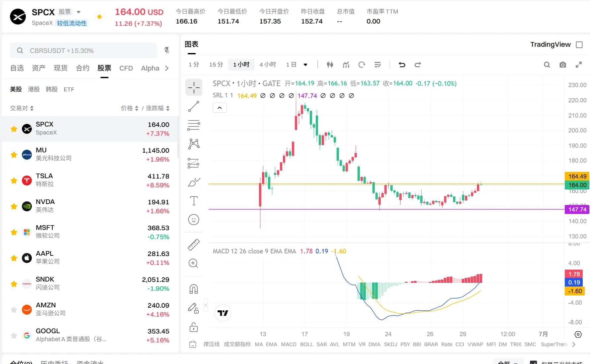Set the chart timeframe to 15分

pyautogui.click(x=216, y=65)
